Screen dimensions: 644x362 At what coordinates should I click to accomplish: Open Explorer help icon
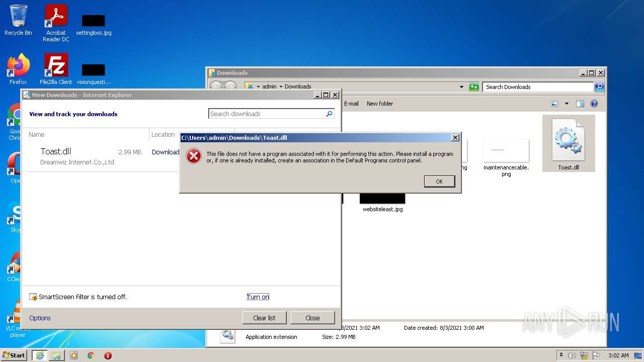(x=594, y=104)
